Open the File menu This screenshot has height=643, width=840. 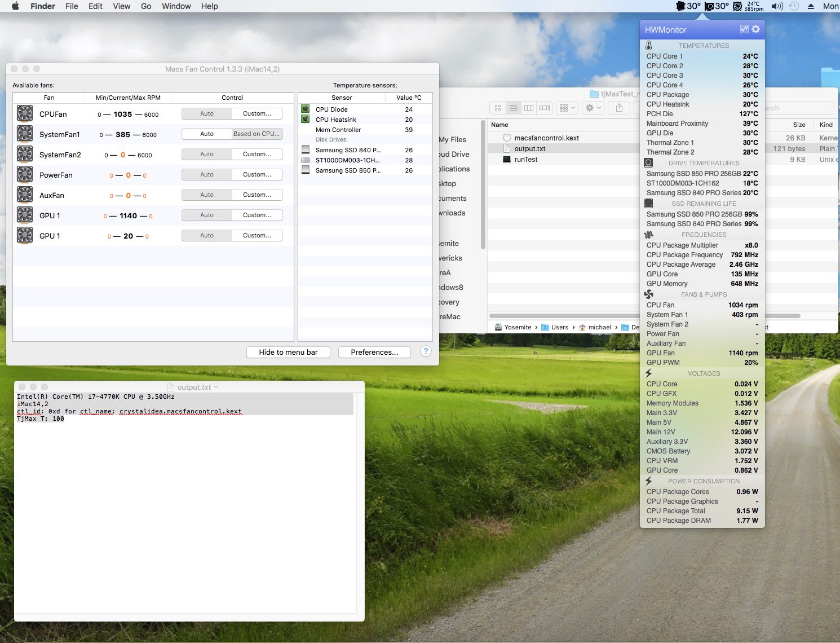tap(72, 6)
